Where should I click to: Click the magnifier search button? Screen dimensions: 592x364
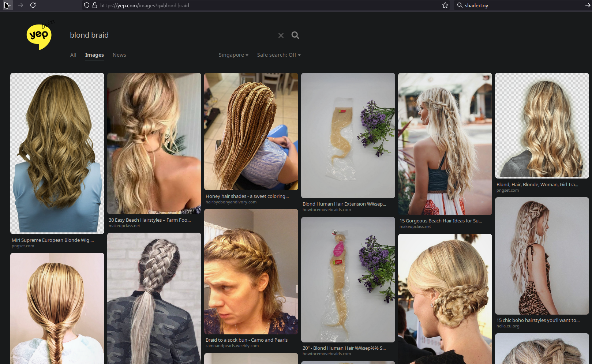pos(295,35)
